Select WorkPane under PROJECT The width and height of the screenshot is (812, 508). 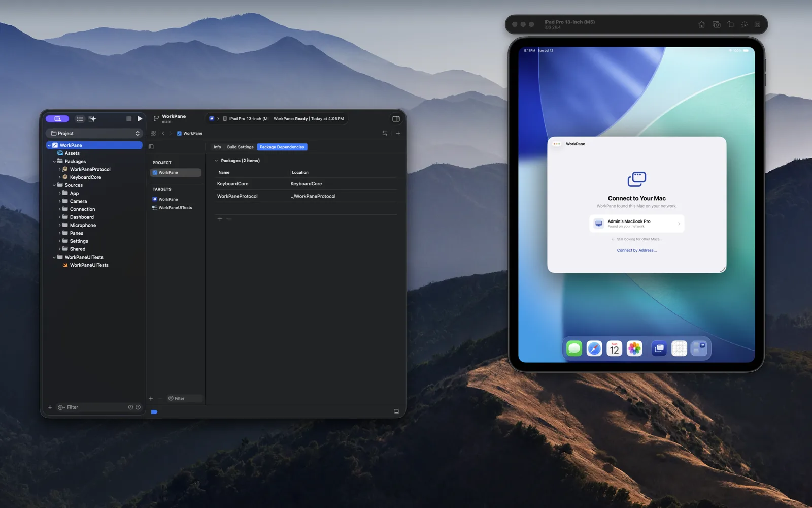pyautogui.click(x=176, y=173)
